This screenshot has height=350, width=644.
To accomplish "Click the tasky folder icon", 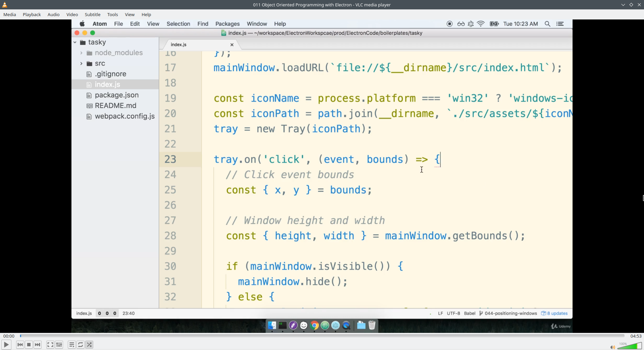I will coord(83,42).
